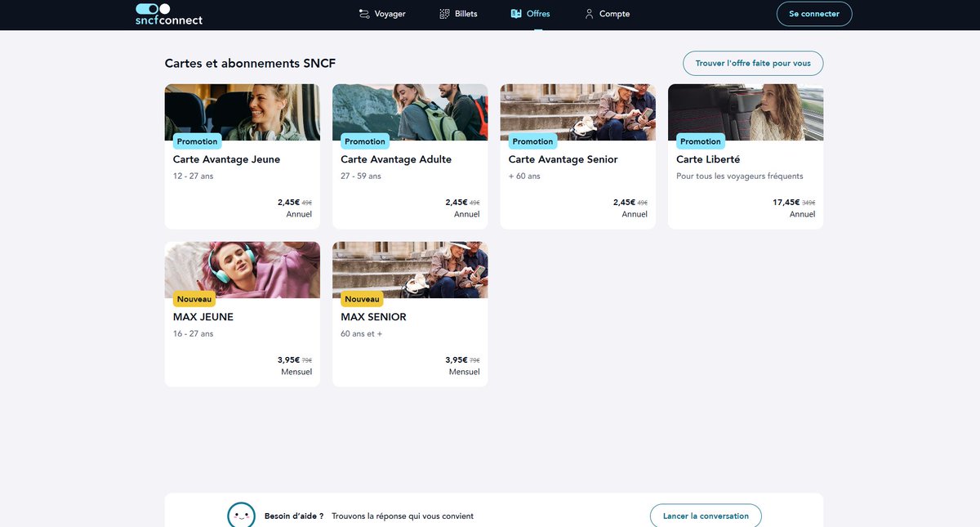980x527 pixels.
Task: Click the 'Mensuel' label on MAX JEUNE
Action: 296,372
